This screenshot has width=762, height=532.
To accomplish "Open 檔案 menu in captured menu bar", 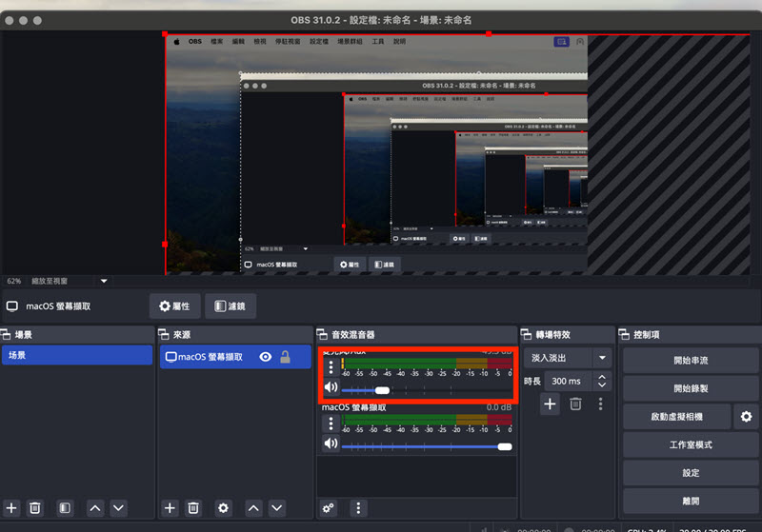I will (x=217, y=41).
